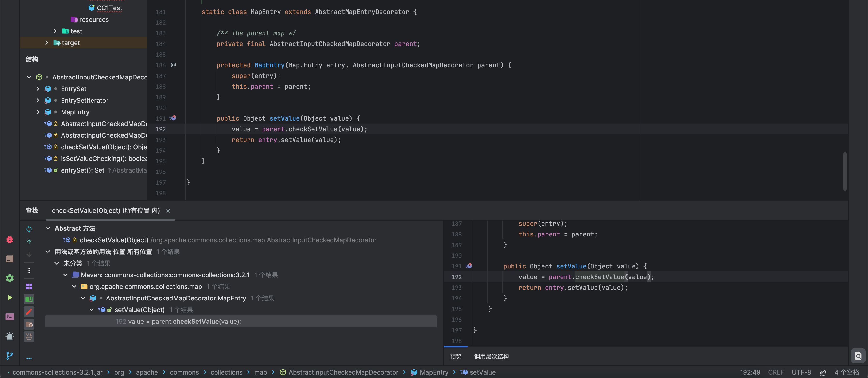Click the blue horizontal ellipsis in find toolbar

coord(29,358)
